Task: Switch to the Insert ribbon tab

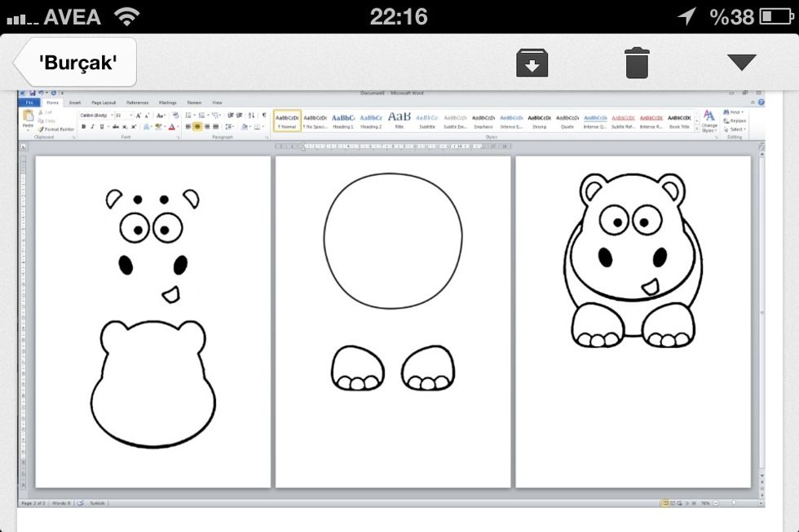Action: [75, 103]
